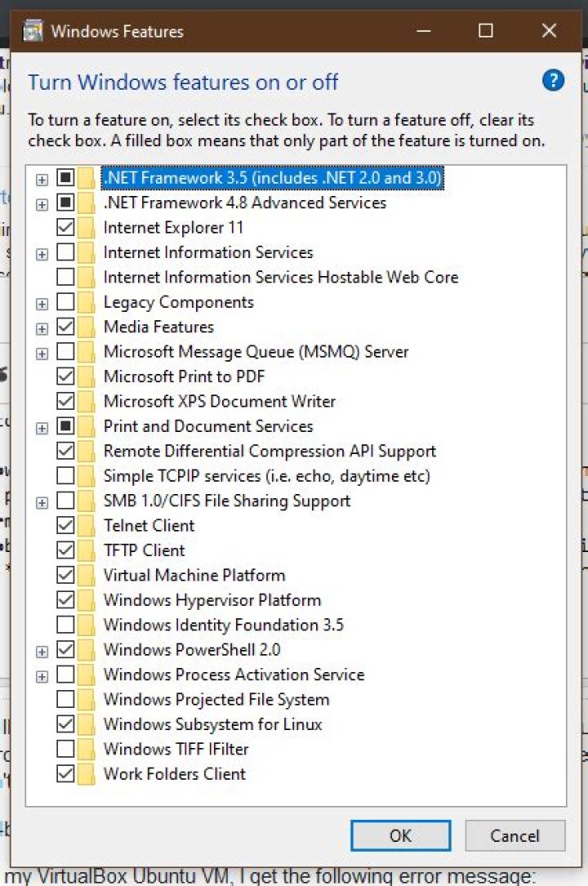Open the help question mark icon
Screen dimensions: 588x886
pos(553,81)
